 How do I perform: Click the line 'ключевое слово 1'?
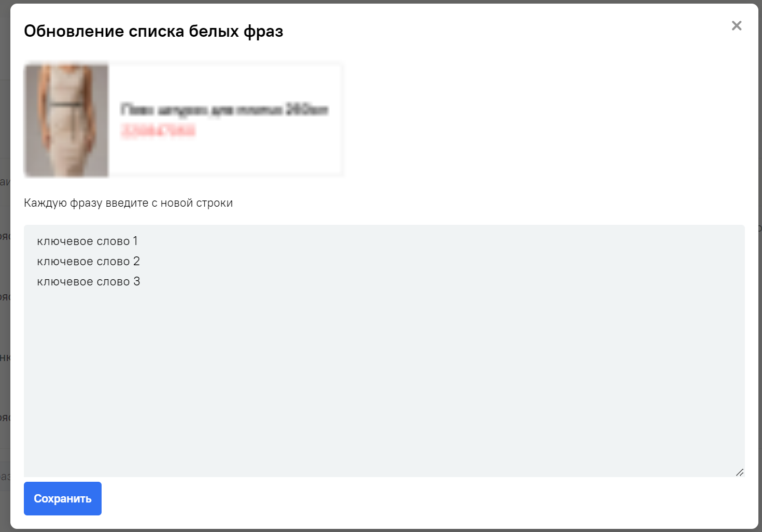pos(87,241)
